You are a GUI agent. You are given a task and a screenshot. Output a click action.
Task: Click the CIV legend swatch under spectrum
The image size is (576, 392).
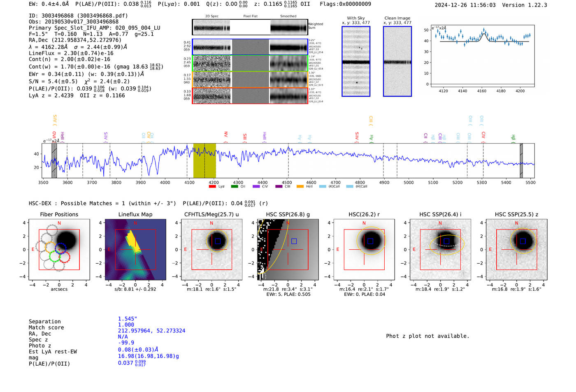(x=256, y=186)
